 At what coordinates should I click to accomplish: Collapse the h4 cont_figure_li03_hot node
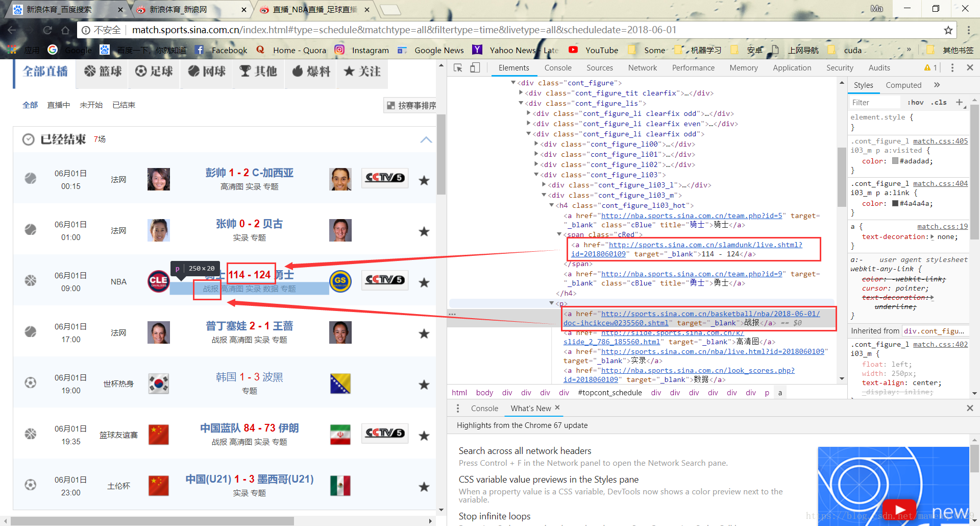click(552, 205)
